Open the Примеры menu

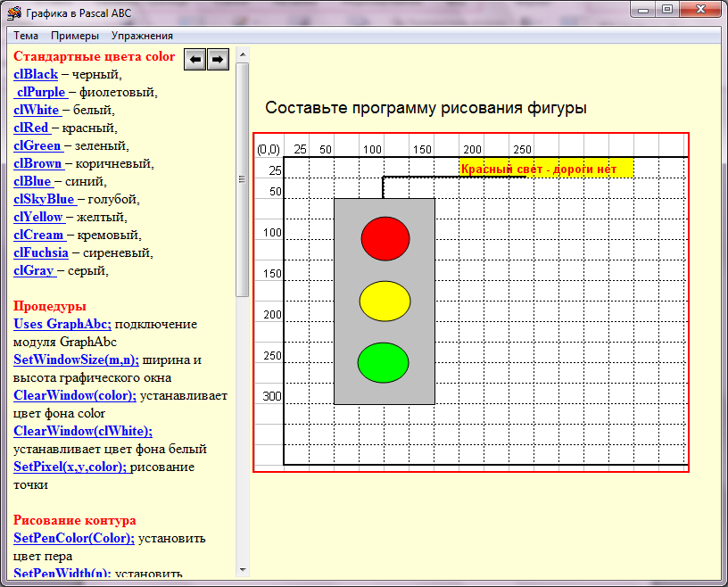[75, 36]
